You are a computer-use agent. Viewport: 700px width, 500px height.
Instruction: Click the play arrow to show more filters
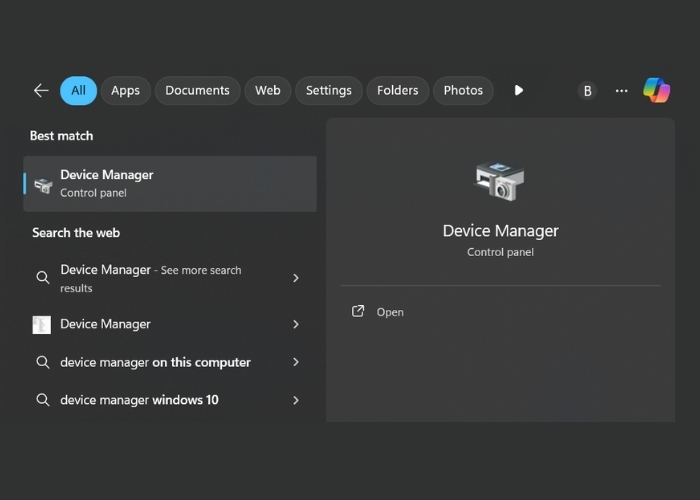pyautogui.click(x=518, y=90)
